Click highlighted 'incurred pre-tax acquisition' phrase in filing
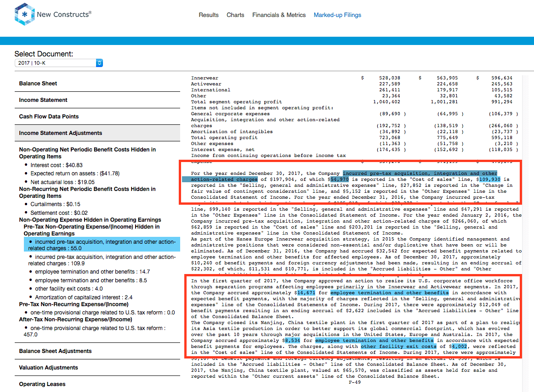The image size is (534, 392). pos(420,173)
